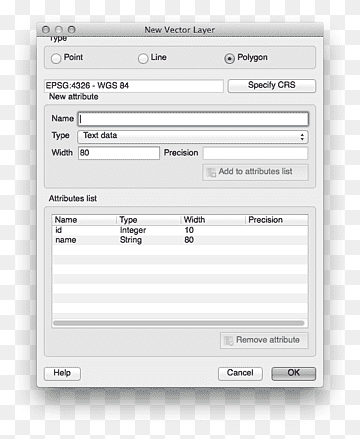
Task: Click the Specify CRS button
Action: [x=271, y=85]
